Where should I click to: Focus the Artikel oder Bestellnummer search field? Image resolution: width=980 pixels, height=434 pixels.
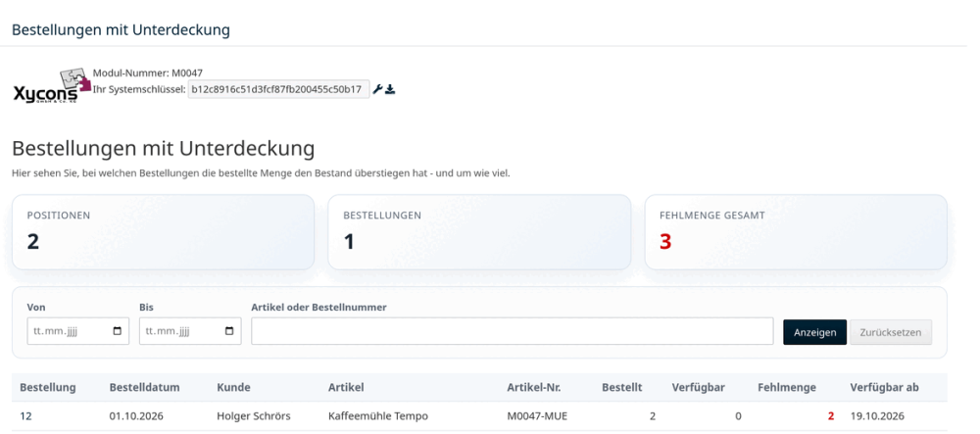pyautogui.click(x=513, y=331)
